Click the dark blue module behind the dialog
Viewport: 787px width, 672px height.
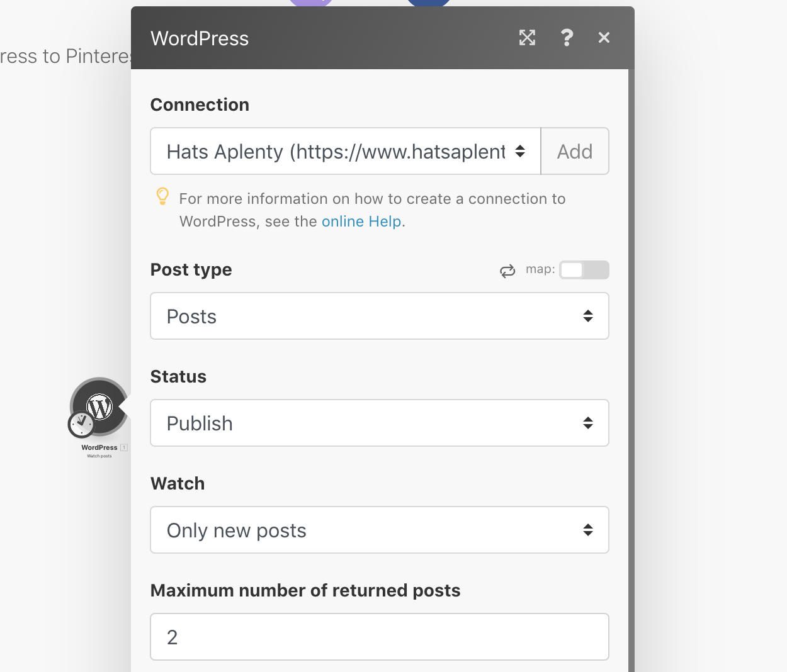(428, 3)
